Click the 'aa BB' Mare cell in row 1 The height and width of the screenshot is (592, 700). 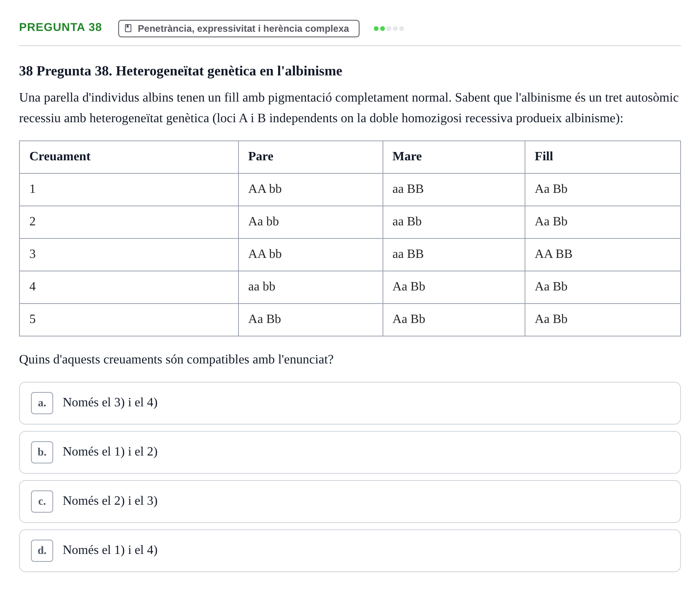pos(454,190)
